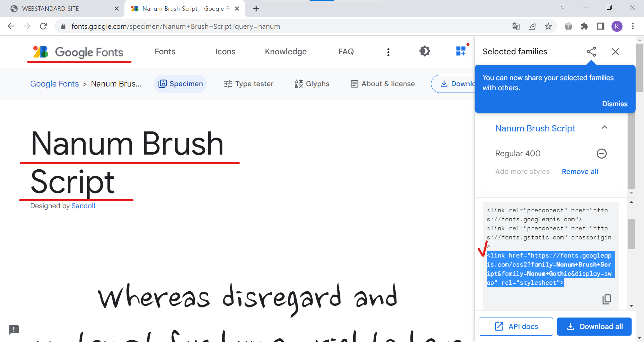Click the Selected families heading

click(x=515, y=52)
